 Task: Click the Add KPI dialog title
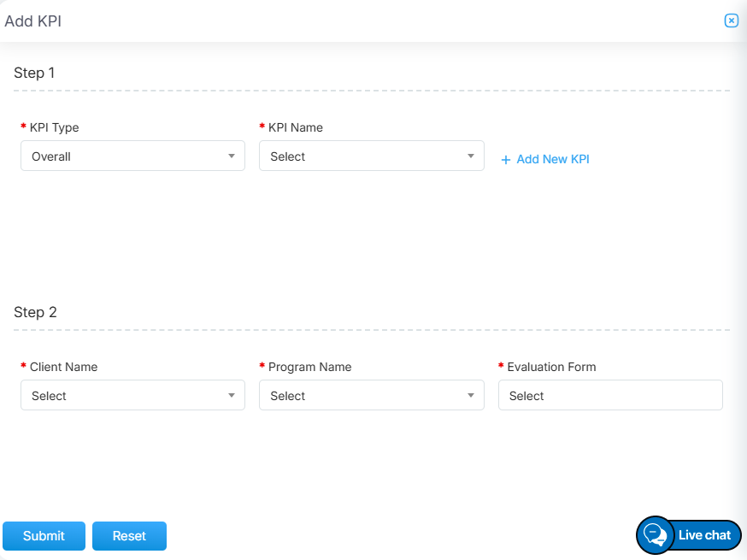click(33, 21)
